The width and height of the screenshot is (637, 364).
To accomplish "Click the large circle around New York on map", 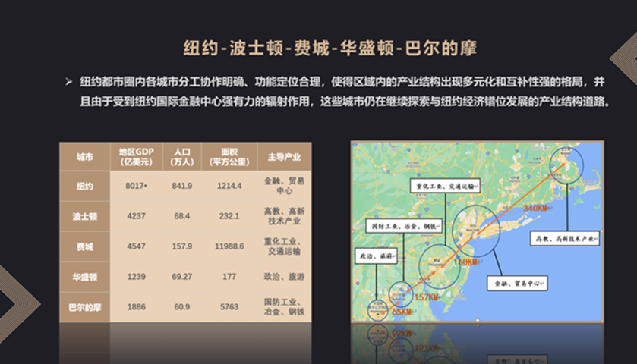I will click(476, 231).
